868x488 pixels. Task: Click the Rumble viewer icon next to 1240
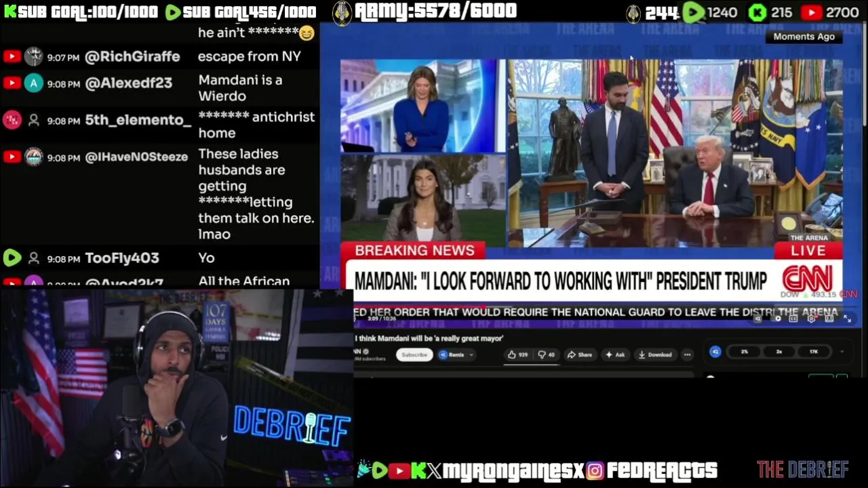[693, 12]
